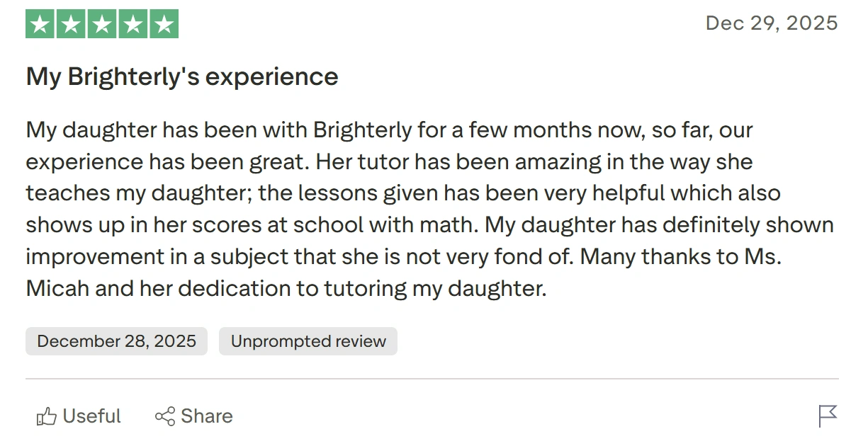
Task: Click the fifth green rating star
Action: pyautogui.click(x=164, y=24)
